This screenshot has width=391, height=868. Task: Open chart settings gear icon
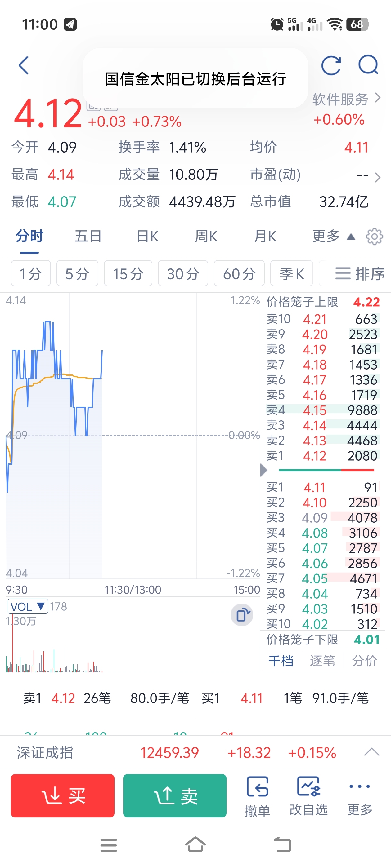tap(375, 237)
